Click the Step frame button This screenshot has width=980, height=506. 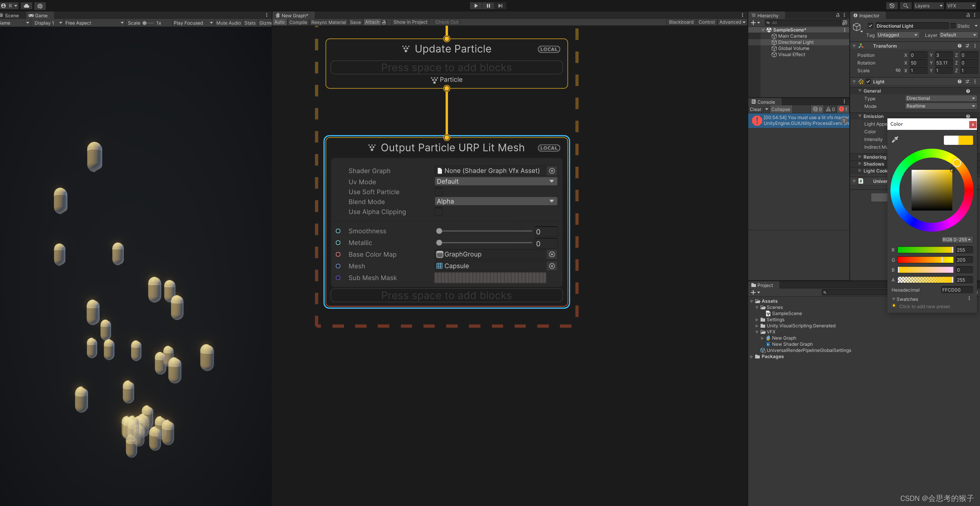tap(500, 6)
